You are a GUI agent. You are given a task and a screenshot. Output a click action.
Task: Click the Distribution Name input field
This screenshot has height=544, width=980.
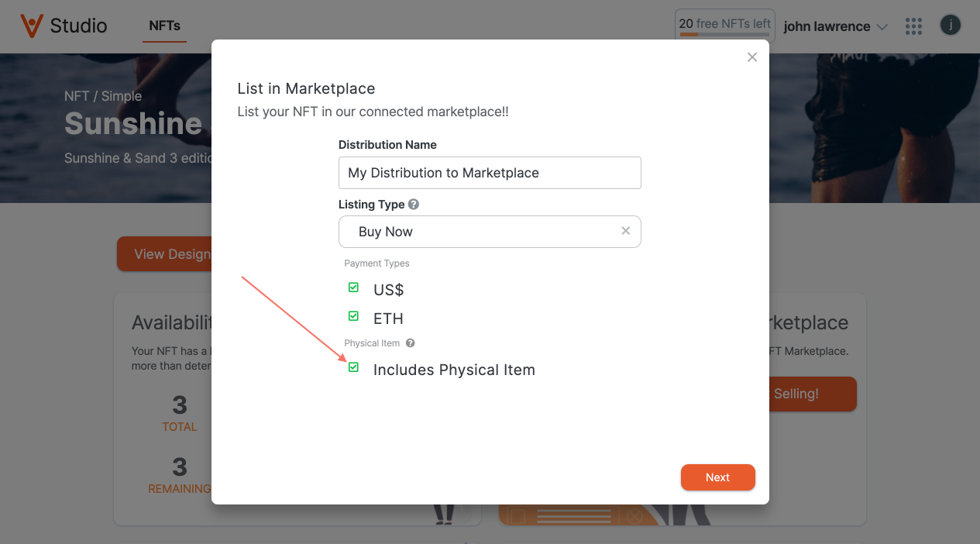(490, 173)
